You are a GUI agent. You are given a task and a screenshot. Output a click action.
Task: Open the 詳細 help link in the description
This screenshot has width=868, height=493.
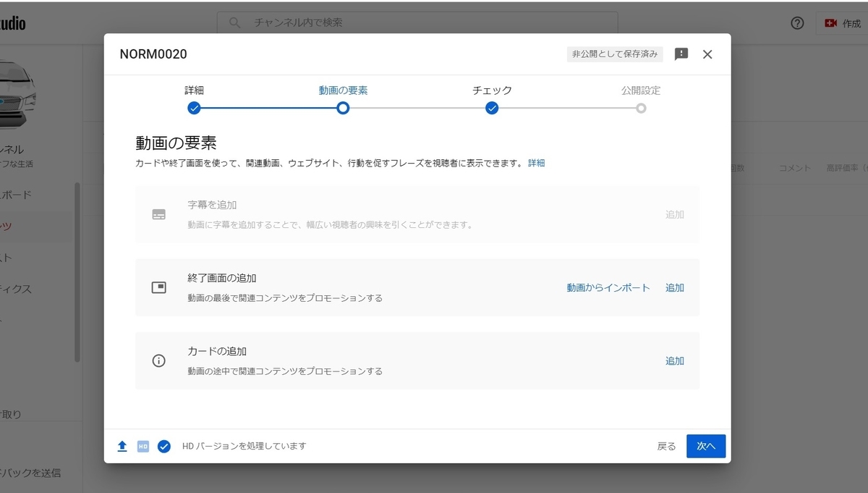tap(537, 163)
